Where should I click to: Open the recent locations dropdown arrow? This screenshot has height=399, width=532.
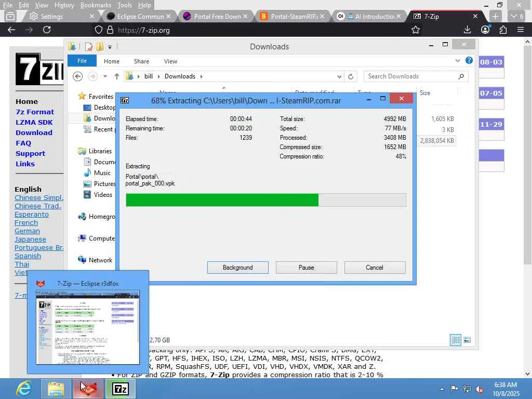pyautogui.click(x=105, y=76)
